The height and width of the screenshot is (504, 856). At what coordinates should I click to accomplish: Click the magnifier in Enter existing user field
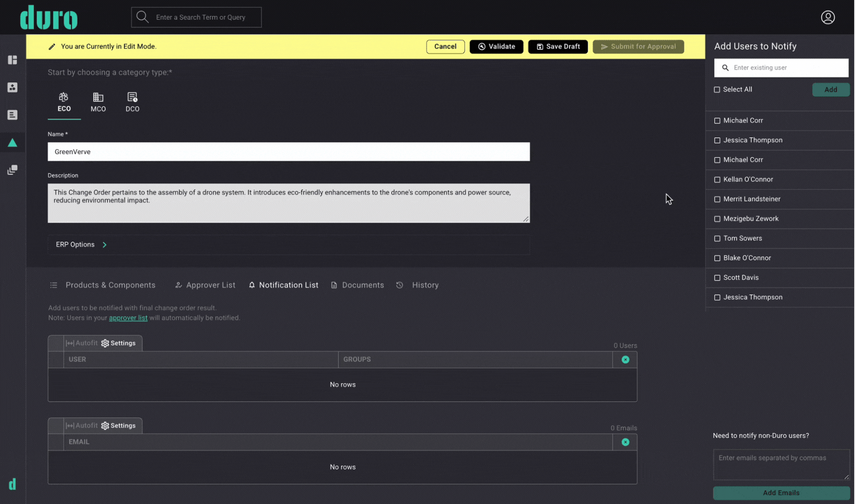tap(726, 68)
